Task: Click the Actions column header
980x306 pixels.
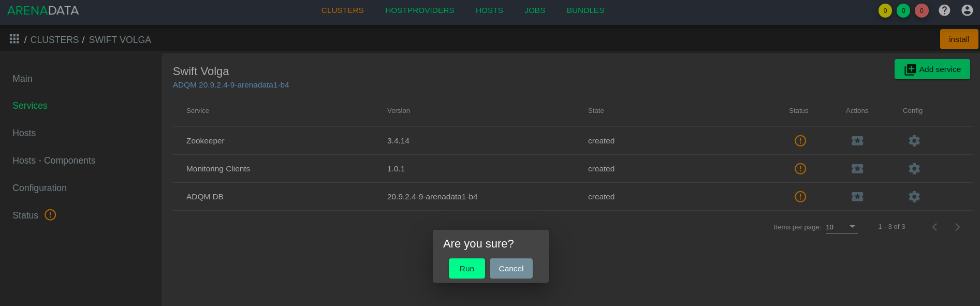Action: (857, 111)
